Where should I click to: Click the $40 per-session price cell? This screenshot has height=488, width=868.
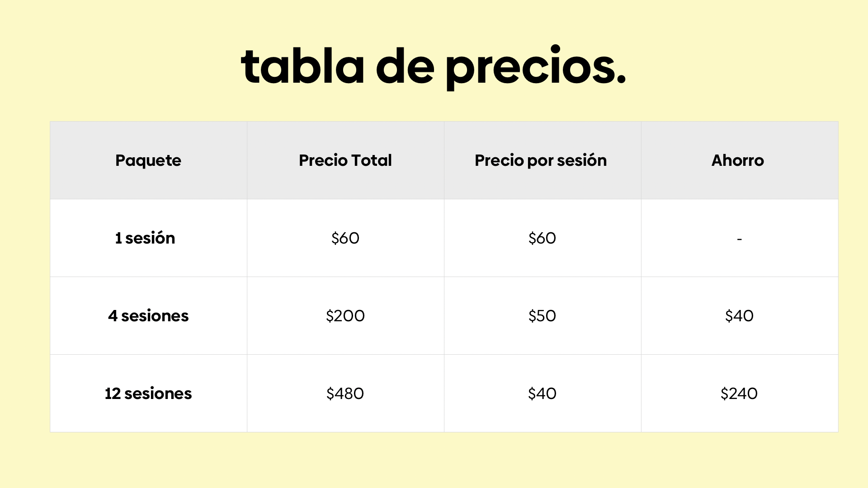point(542,394)
